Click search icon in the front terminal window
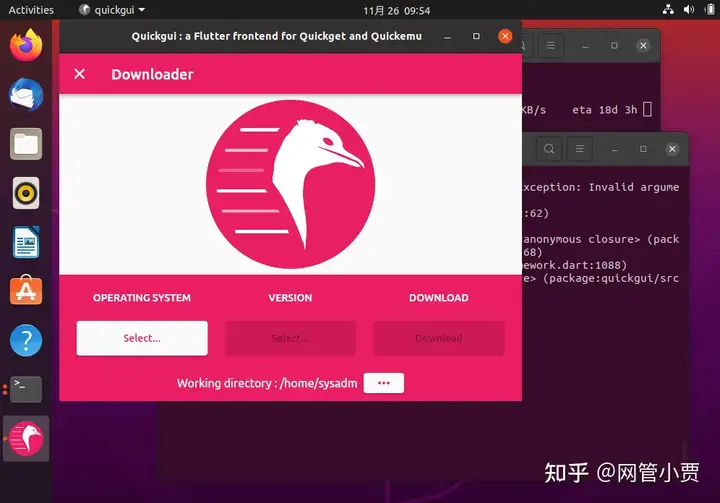Image resolution: width=720 pixels, height=503 pixels. pos(549,149)
